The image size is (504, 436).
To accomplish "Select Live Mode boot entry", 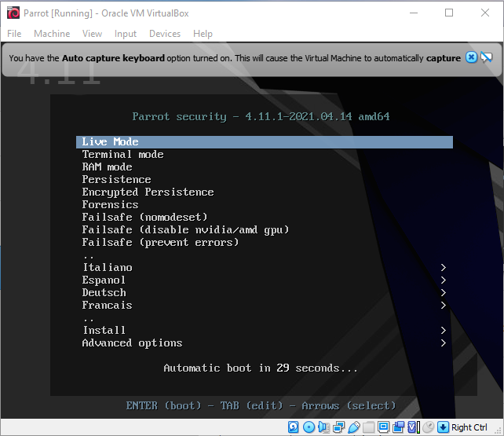I will pyautogui.click(x=265, y=141).
